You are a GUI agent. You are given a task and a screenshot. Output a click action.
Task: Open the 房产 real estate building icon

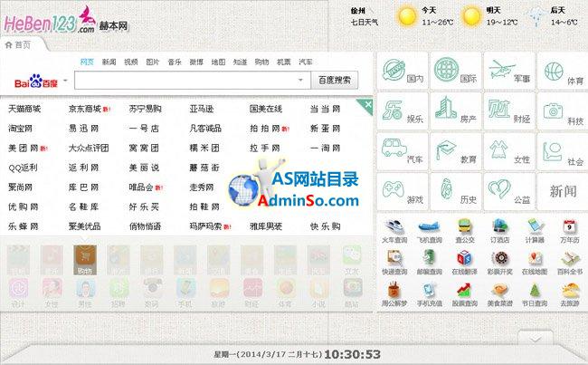pos(456,111)
